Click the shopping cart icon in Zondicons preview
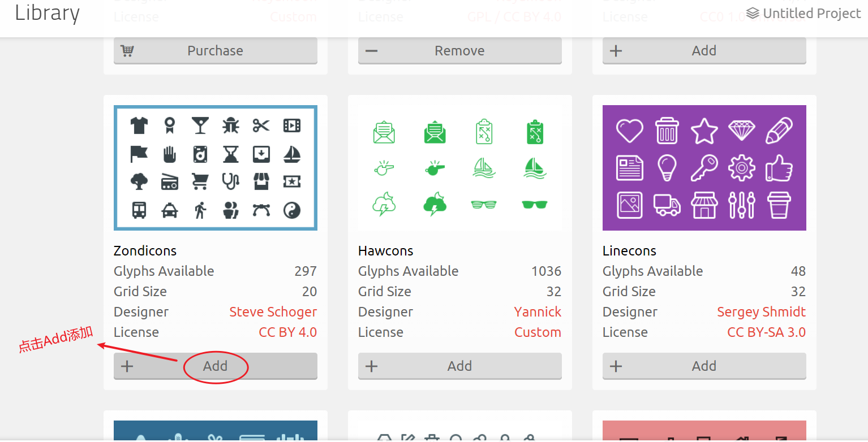868x442 pixels. point(200,181)
